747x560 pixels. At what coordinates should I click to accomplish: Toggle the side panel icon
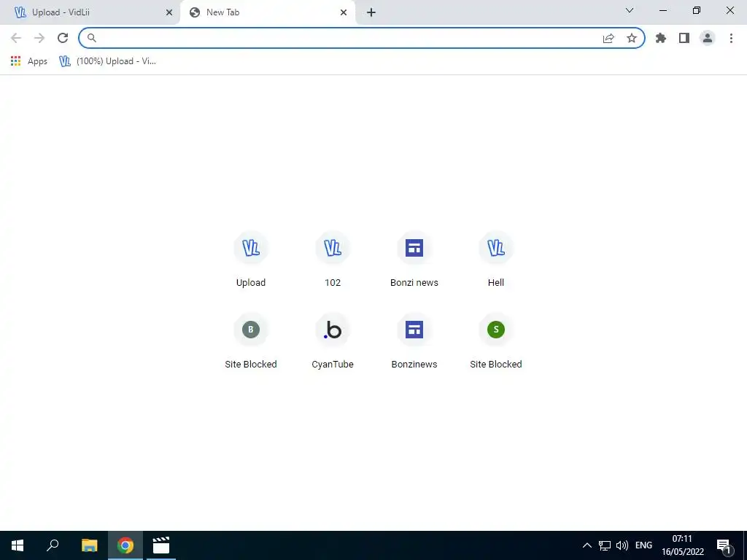[684, 38]
